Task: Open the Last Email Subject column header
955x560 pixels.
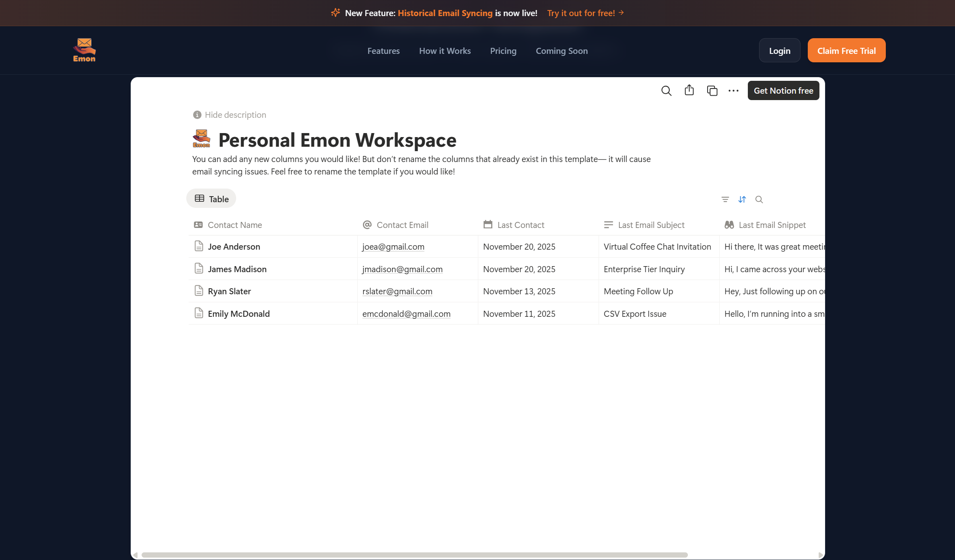Action: 651,225
